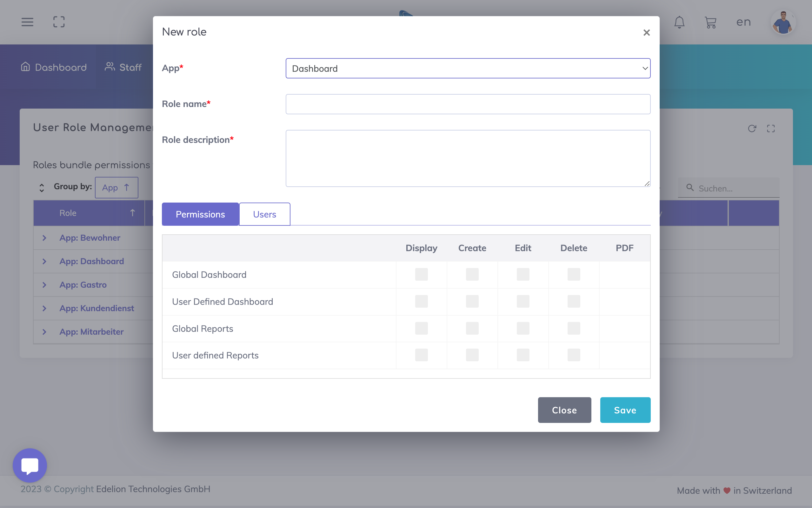Check Display for Global Dashboard
The image size is (812, 508).
click(421, 275)
